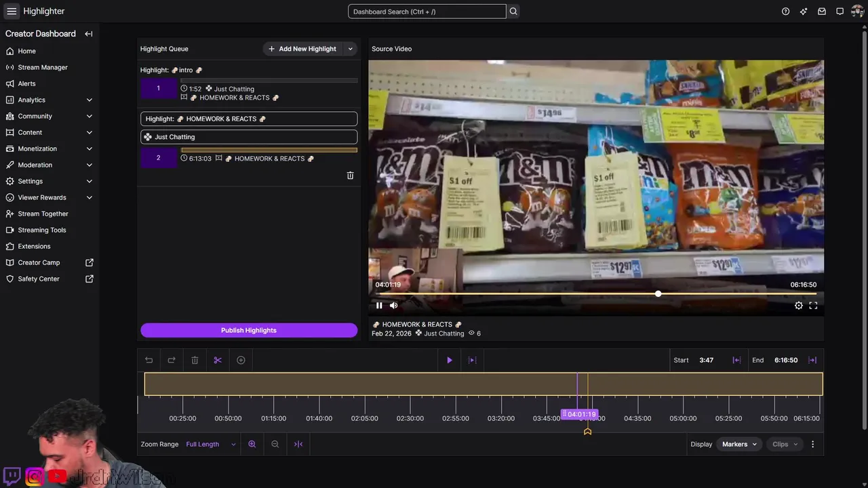Screen dimensions: 868x488
Task: Collapse the Creator Dashboard sidebar
Action: point(89,34)
